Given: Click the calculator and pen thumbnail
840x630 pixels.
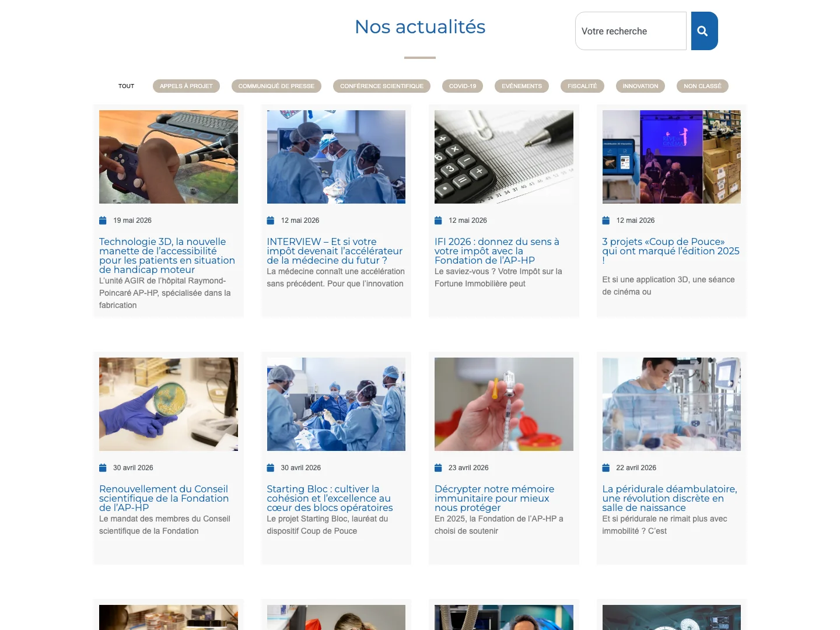Looking at the screenshot, I should coord(504,157).
